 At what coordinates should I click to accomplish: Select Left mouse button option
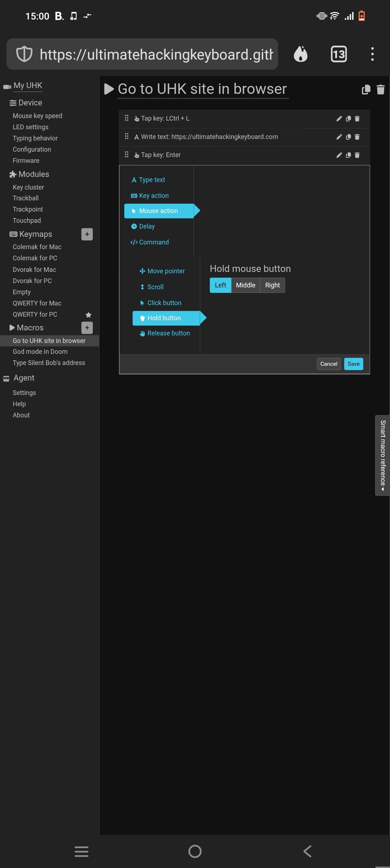tap(220, 285)
